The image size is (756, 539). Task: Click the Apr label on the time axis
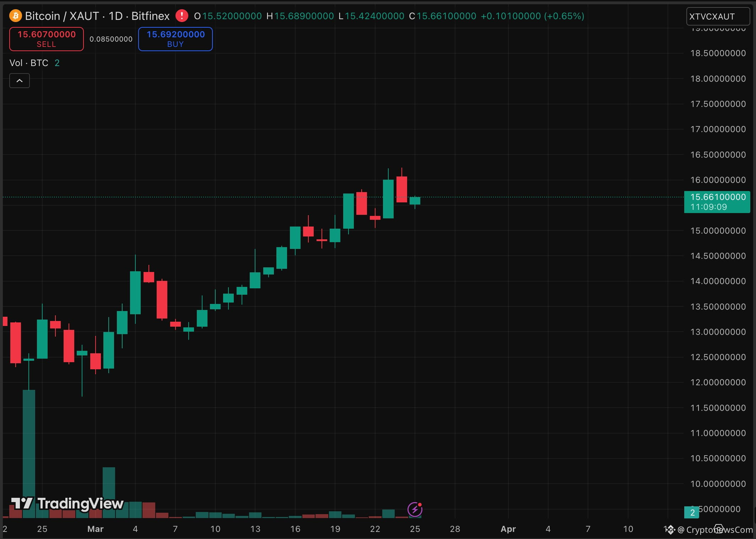pyautogui.click(x=508, y=529)
